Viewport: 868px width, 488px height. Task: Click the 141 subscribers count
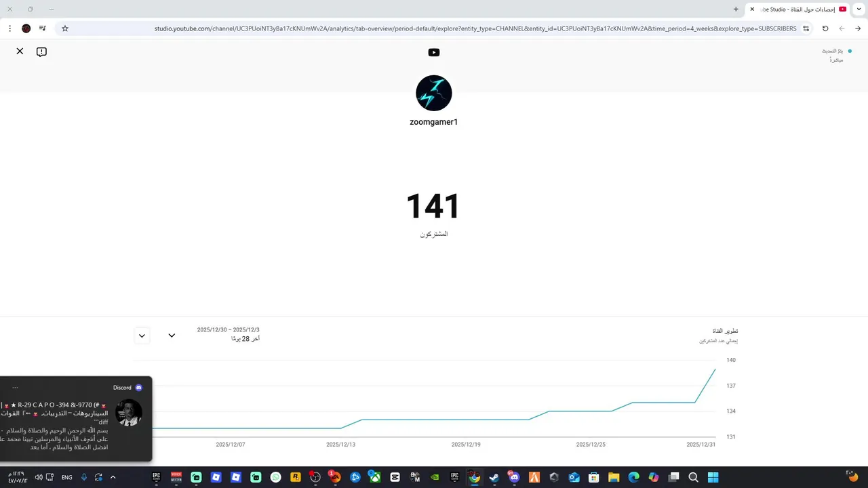(x=434, y=206)
